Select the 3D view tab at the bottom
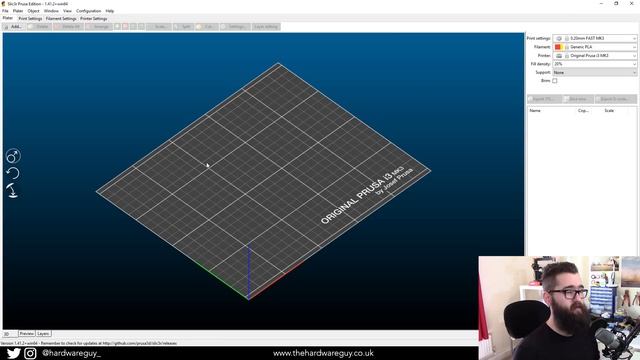Image resolution: width=640 pixels, height=360 pixels. click(x=10, y=334)
